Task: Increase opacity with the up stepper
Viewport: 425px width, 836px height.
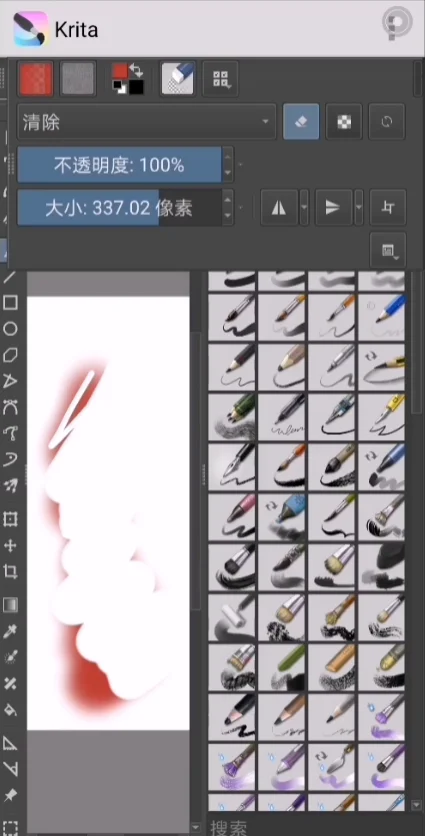Action: click(x=228, y=156)
